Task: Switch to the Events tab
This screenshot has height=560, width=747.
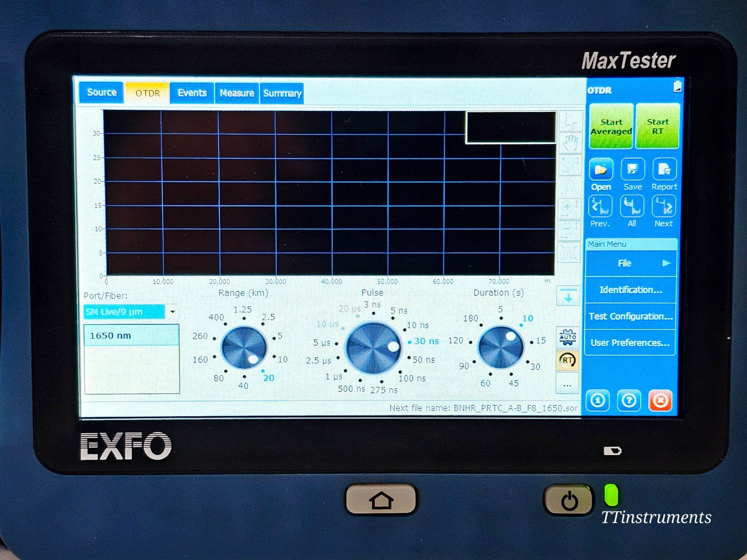Action: click(192, 93)
